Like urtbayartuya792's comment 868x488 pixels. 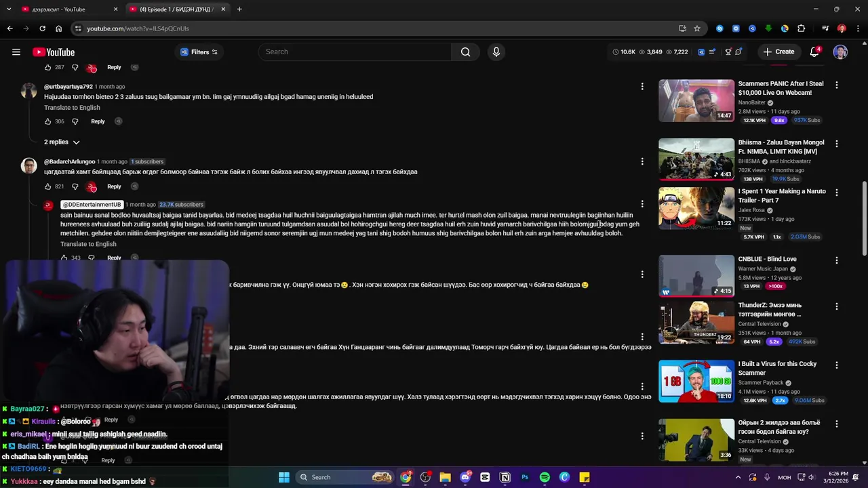[48, 121]
